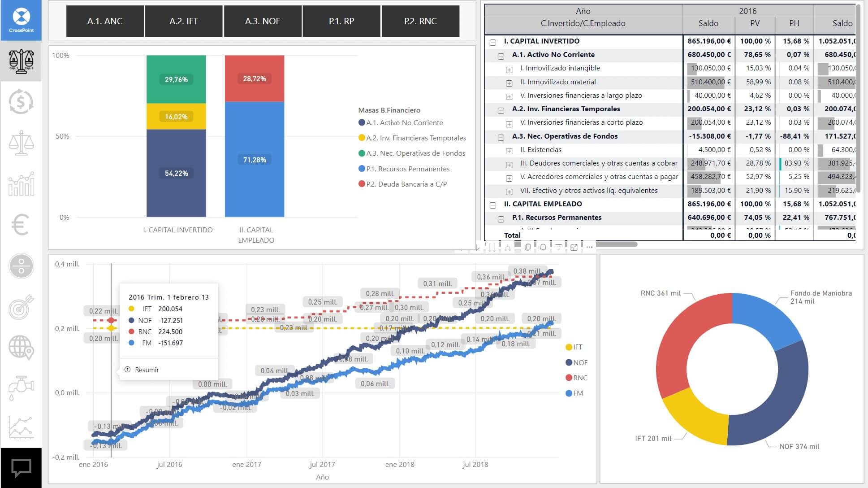Expand the II. Inmovilizado material row
Image resolution: width=868 pixels, height=488 pixels.
(x=509, y=83)
